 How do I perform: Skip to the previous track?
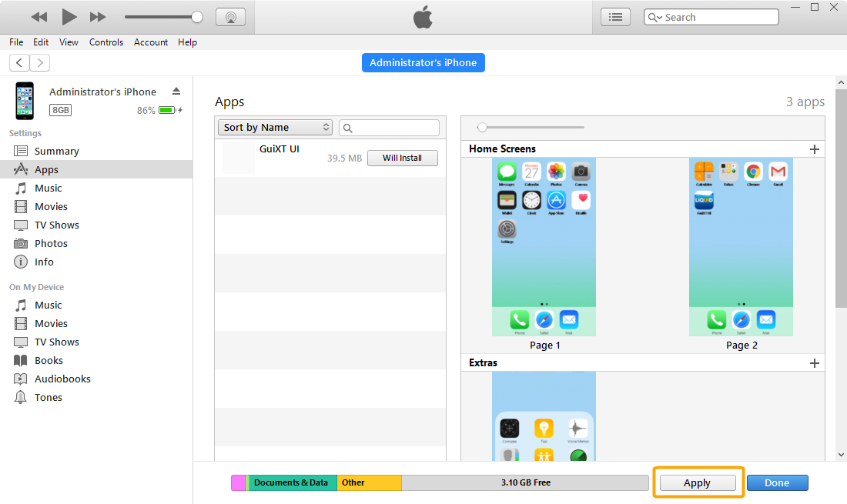[x=39, y=17]
